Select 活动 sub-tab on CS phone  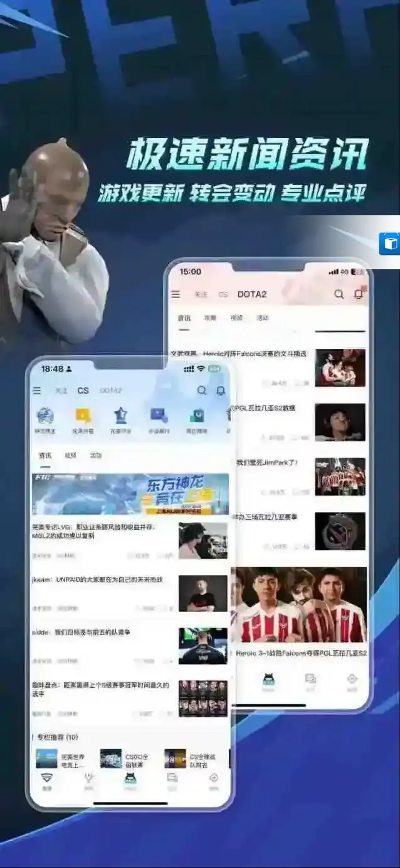point(96,456)
